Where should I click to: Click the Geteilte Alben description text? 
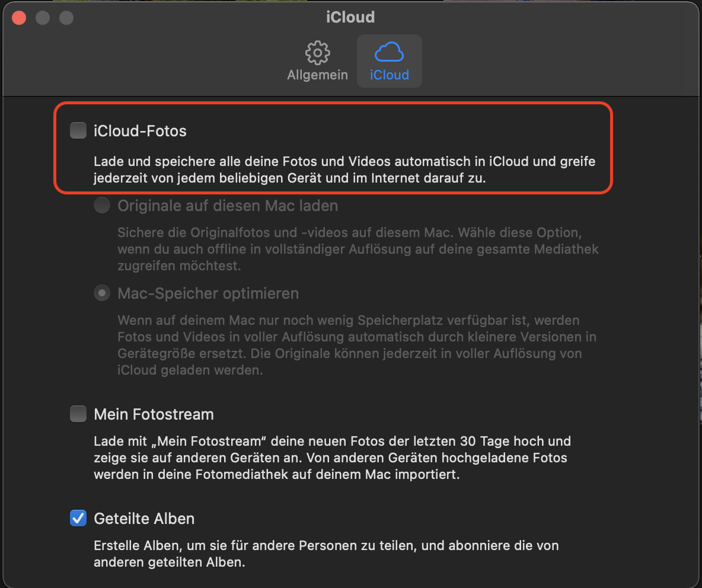(x=326, y=554)
